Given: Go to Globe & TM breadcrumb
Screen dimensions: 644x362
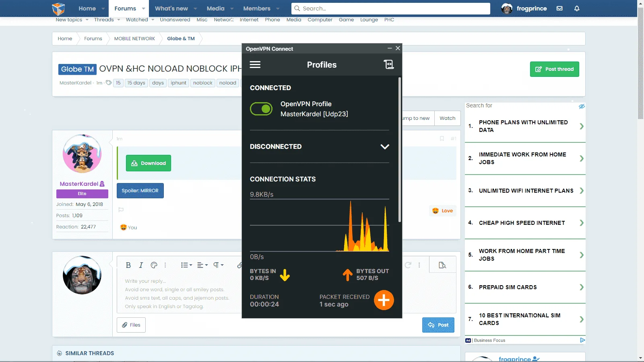Looking at the screenshot, I should [x=181, y=39].
